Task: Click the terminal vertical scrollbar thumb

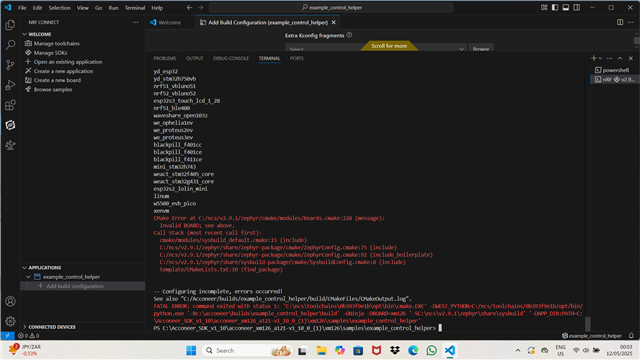Action: coord(588,324)
